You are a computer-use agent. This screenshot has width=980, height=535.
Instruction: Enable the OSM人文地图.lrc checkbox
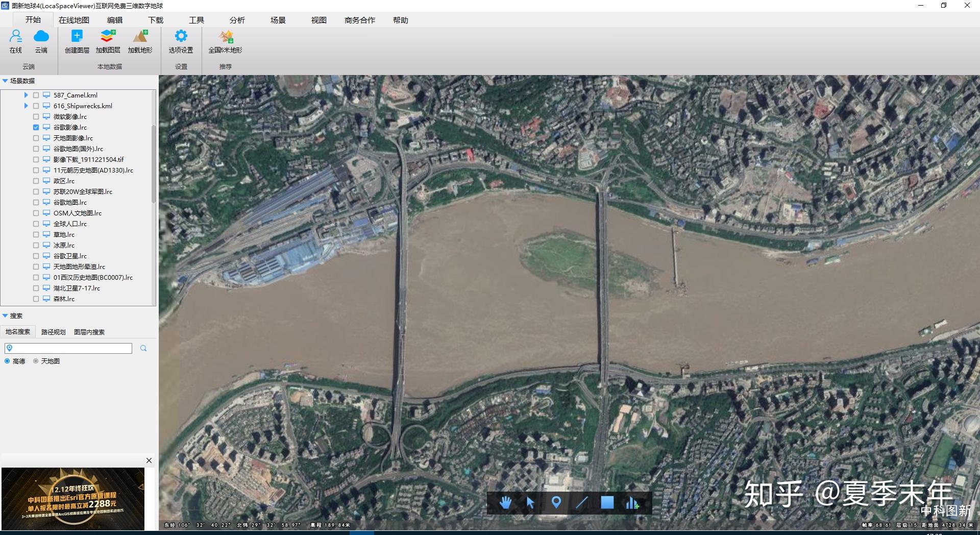[36, 213]
